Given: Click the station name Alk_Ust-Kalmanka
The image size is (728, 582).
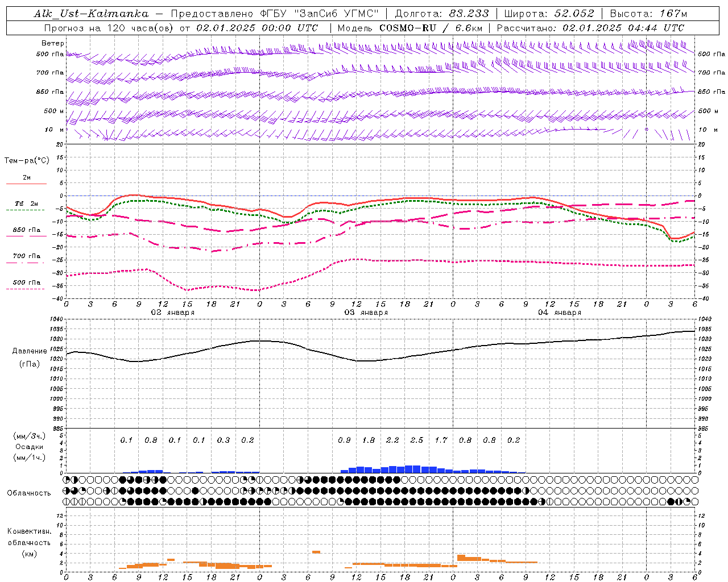Looking at the screenshot, I should point(91,14).
